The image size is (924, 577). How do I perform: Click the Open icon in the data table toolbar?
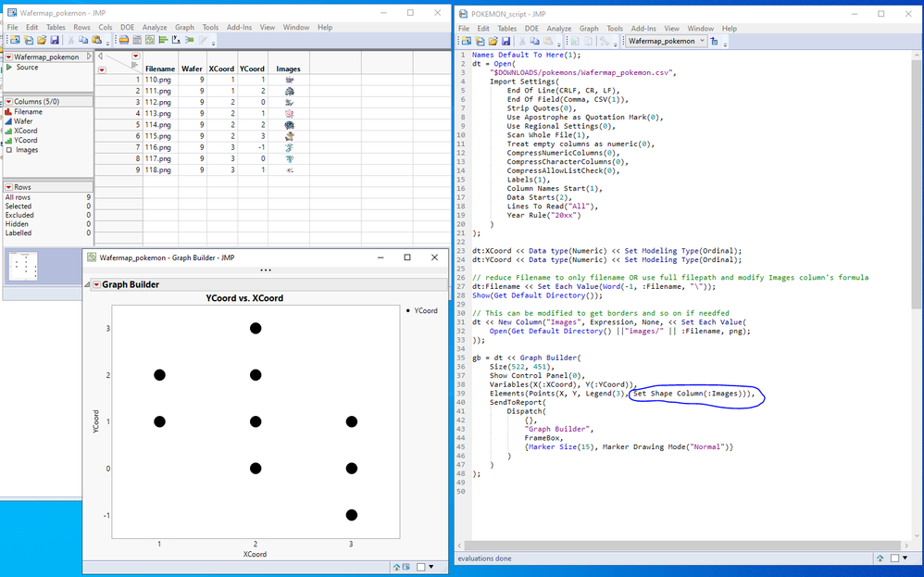coord(42,40)
